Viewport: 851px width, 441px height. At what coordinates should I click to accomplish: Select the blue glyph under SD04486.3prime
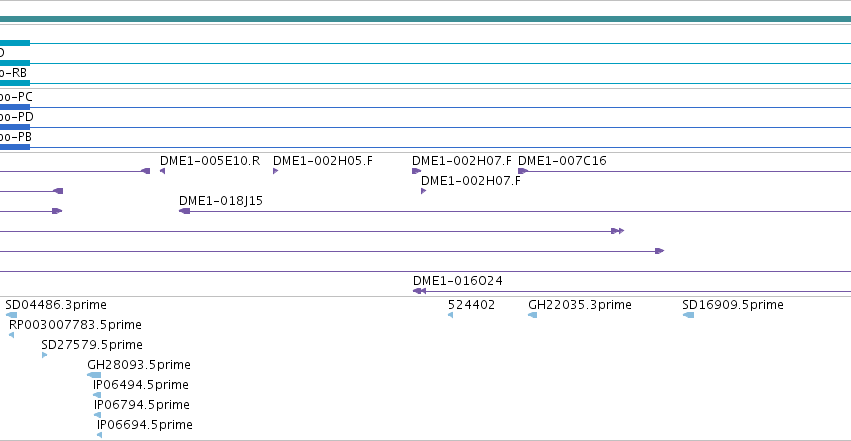[x=11, y=315]
